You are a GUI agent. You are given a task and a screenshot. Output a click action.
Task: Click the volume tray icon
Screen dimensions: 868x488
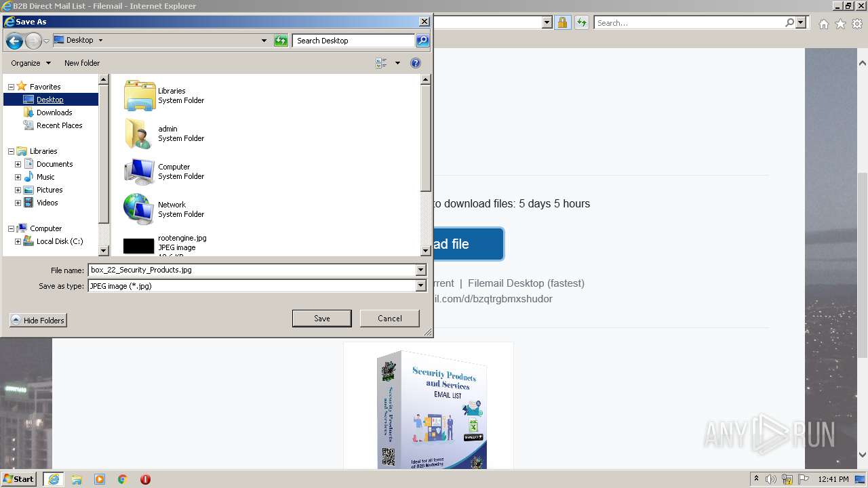tap(771, 479)
